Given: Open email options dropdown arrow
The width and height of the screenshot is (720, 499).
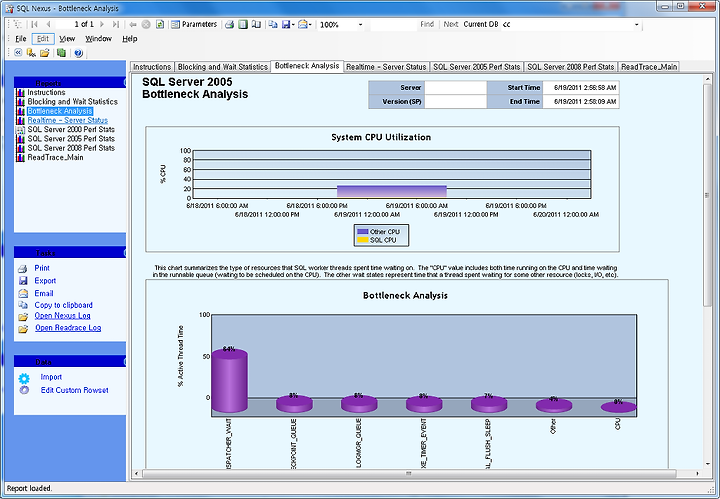Looking at the screenshot, I should point(310,25).
